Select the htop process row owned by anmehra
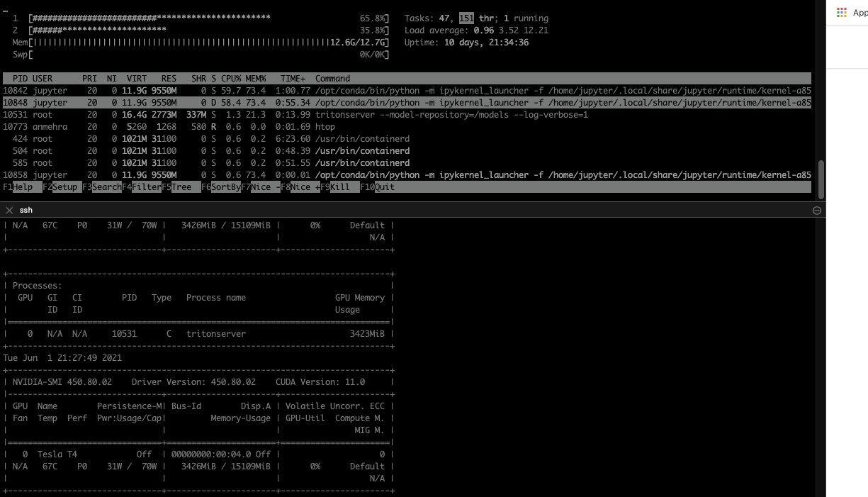868x497 pixels. (213, 126)
